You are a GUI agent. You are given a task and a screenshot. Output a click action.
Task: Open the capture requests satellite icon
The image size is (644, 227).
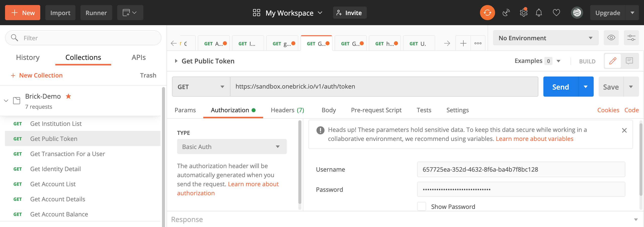pyautogui.click(x=506, y=13)
